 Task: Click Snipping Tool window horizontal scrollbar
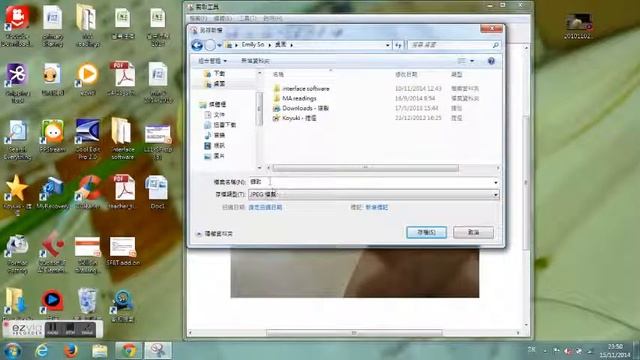coord(354,333)
